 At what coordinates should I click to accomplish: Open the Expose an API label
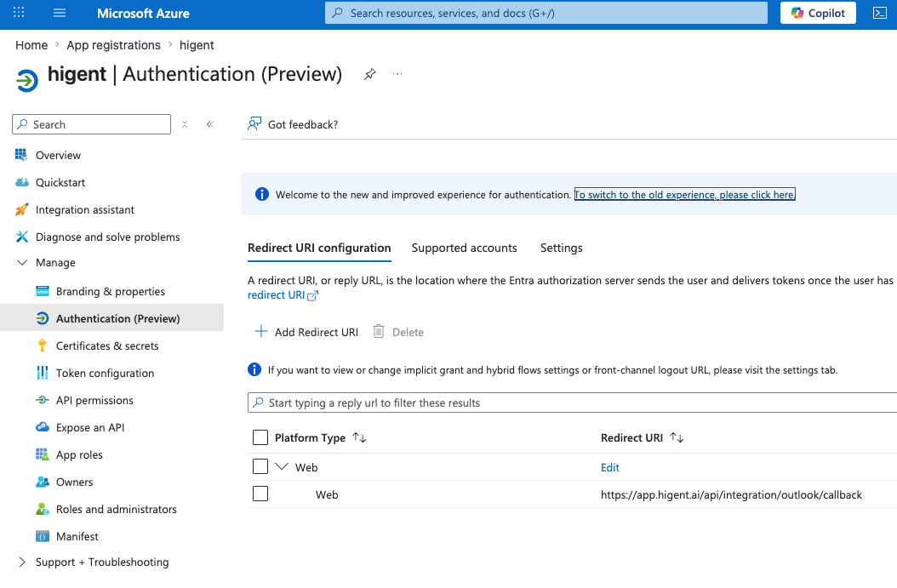click(90, 427)
